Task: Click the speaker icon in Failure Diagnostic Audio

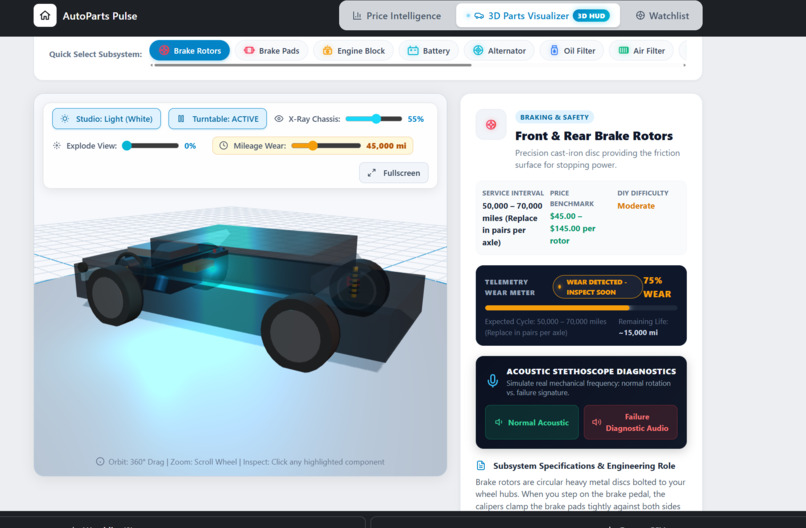Action: pos(596,422)
